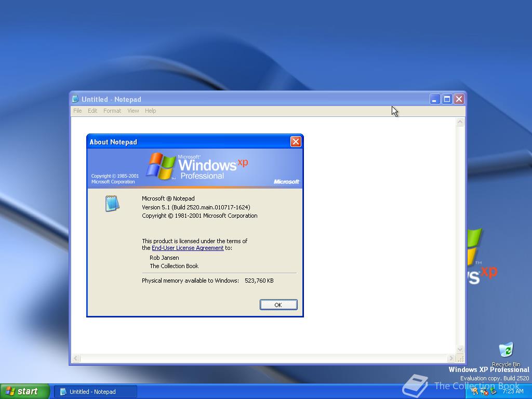Close the About Notepad dialog
Screen dimensions: 532x399
tap(296, 141)
